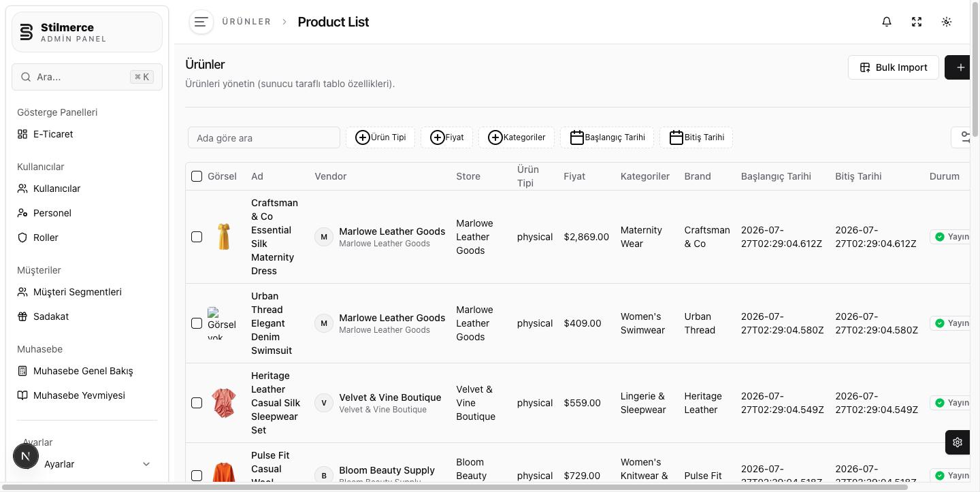Click the Ada göre ara field
The height and width of the screenshot is (492, 980).
(264, 137)
